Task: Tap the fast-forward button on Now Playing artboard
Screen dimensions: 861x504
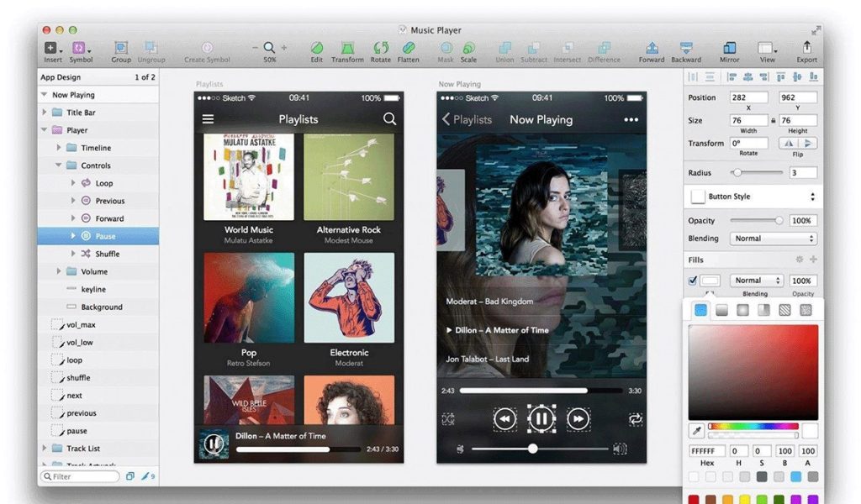Action: point(578,419)
